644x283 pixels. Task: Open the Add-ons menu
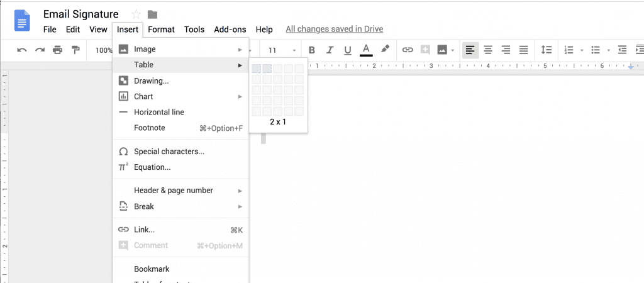[230, 29]
